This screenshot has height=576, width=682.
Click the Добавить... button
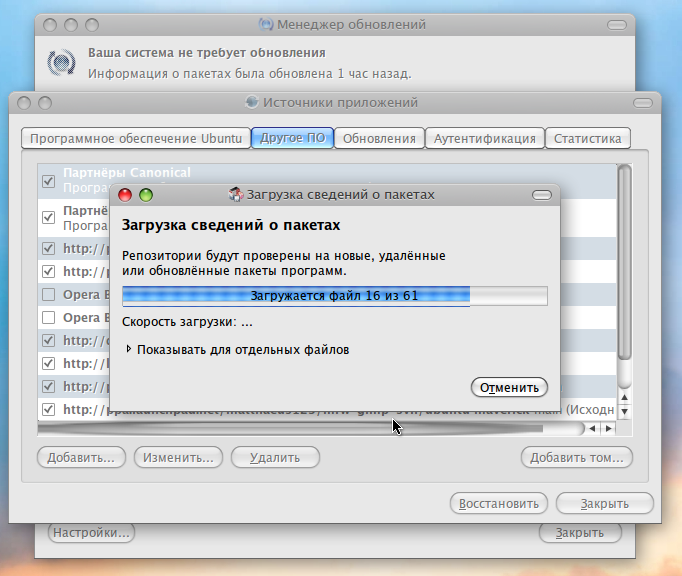[x=81, y=457]
